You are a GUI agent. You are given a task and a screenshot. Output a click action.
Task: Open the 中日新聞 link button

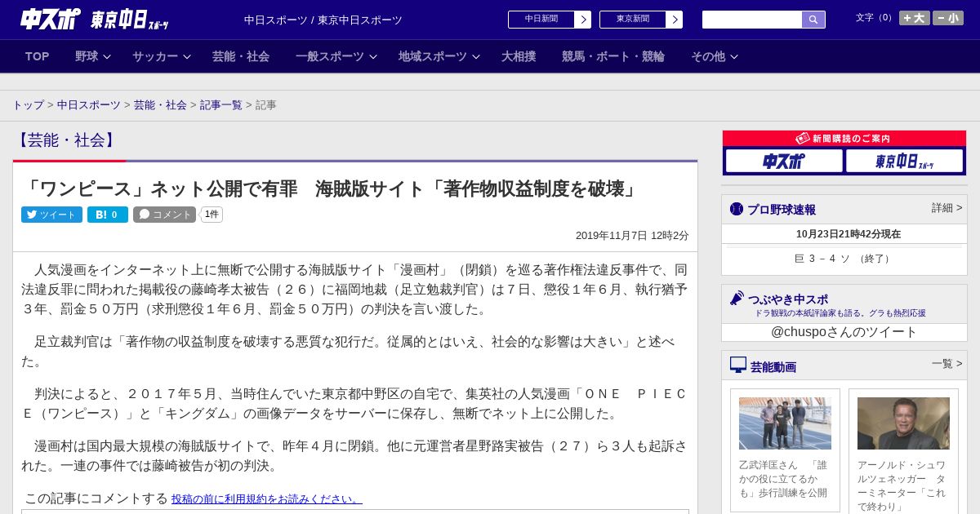point(541,20)
